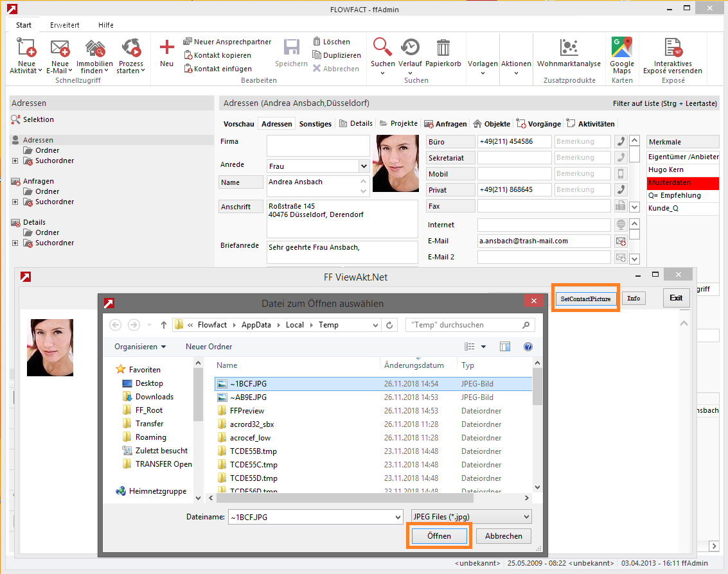Image resolution: width=728 pixels, height=574 pixels.
Task: Click the help icon in file dialog
Action: coord(528,347)
